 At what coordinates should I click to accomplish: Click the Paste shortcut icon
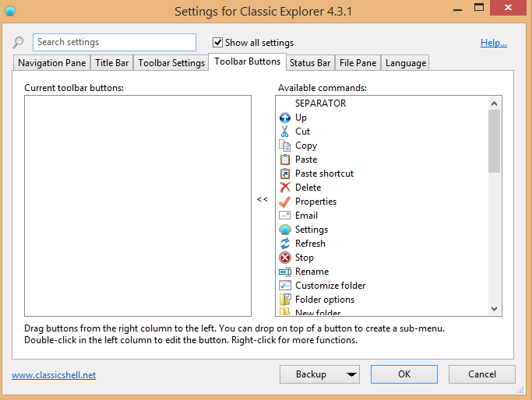(284, 174)
